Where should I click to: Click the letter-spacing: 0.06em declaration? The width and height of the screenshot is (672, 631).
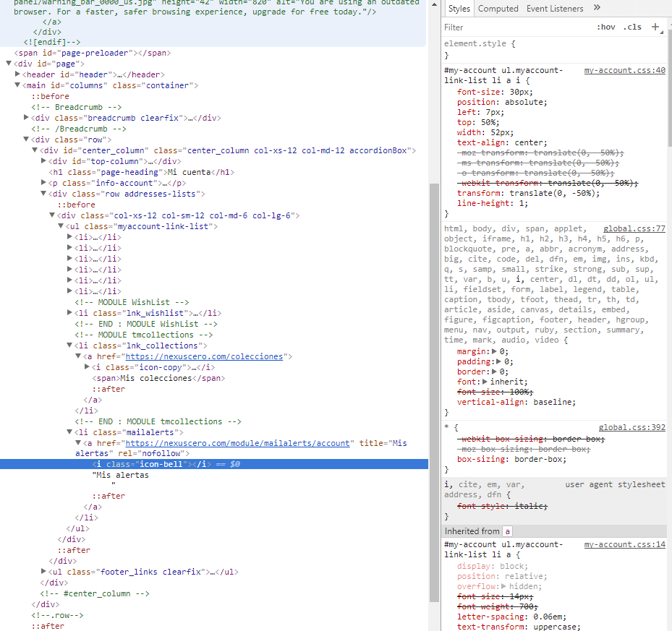511,617
